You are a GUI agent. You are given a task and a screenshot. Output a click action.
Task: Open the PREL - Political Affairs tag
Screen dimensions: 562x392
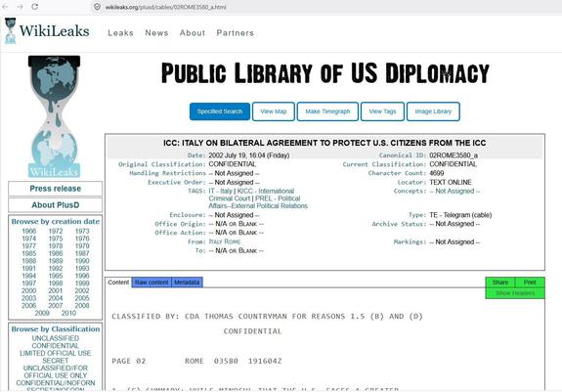coord(258,202)
